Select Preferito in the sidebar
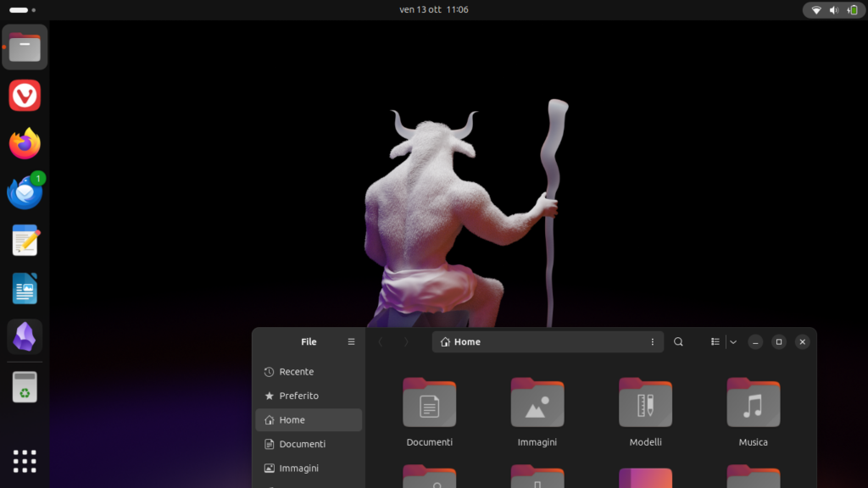Screen dimensions: 868x488 [309, 396]
